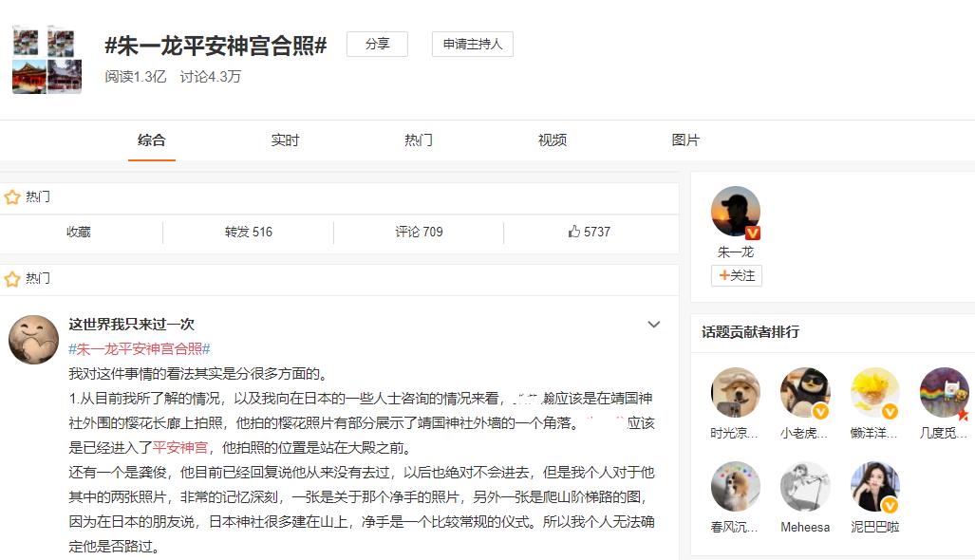
Task: Open Meheesa contributor avatar
Action: click(x=805, y=487)
